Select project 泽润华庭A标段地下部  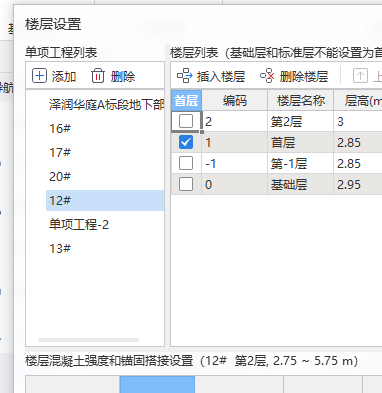pos(105,104)
